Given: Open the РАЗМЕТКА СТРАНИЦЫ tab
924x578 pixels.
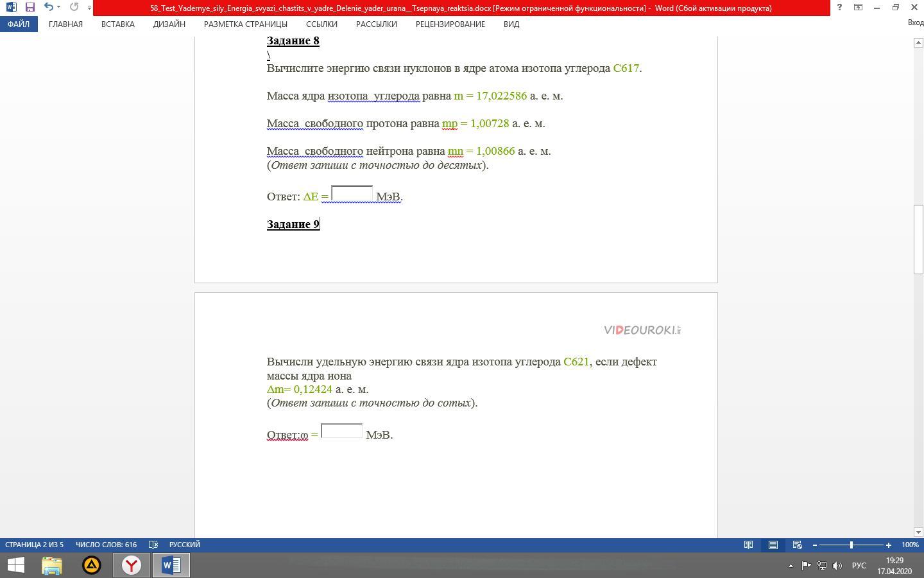Looking at the screenshot, I should coord(246,24).
